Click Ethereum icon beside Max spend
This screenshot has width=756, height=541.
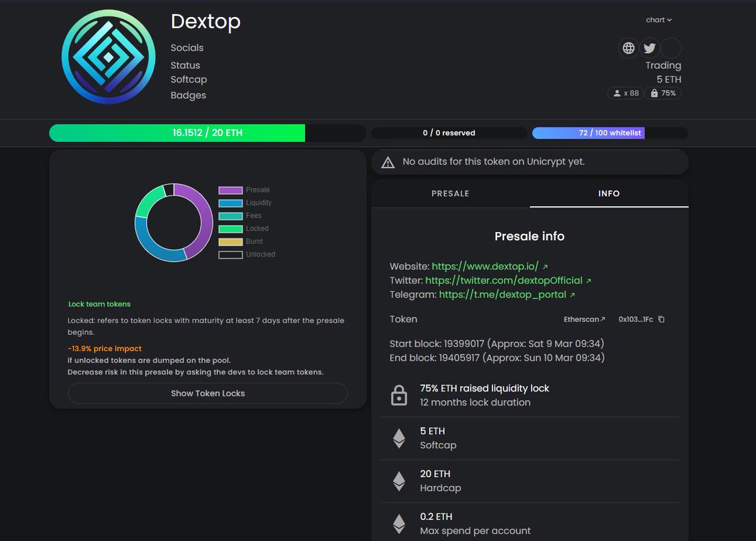click(399, 524)
